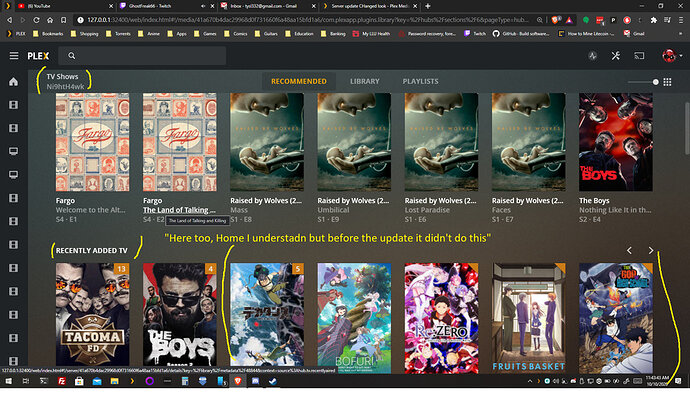
Task: Open the browser extensions puzzle icon
Action: (x=653, y=20)
